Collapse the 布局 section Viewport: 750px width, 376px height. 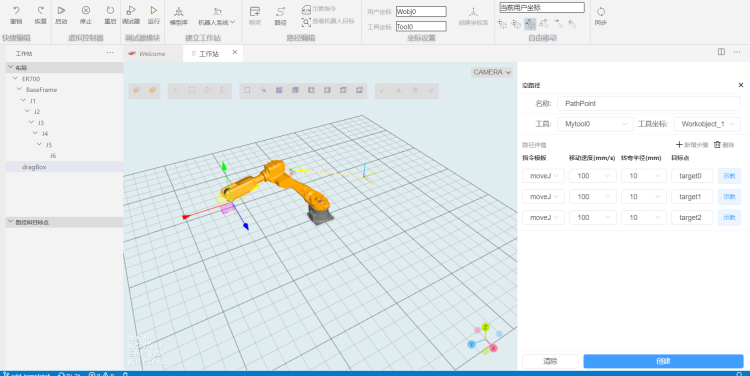(x=11, y=67)
